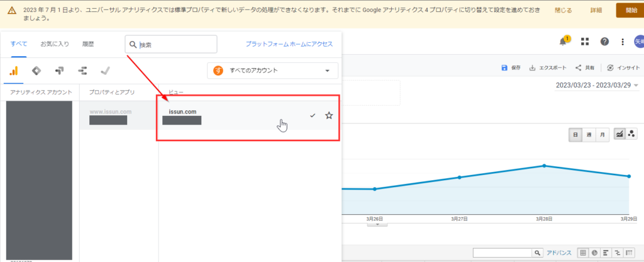This screenshot has width=644, height=262.
Task: Click the 閉じる button in banner
Action: tap(563, 10)
